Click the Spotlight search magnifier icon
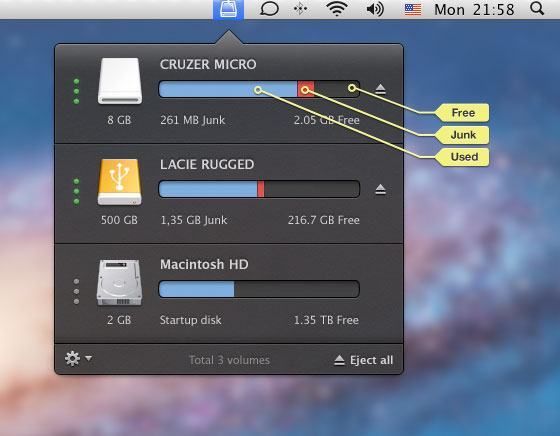 [537, 9]
